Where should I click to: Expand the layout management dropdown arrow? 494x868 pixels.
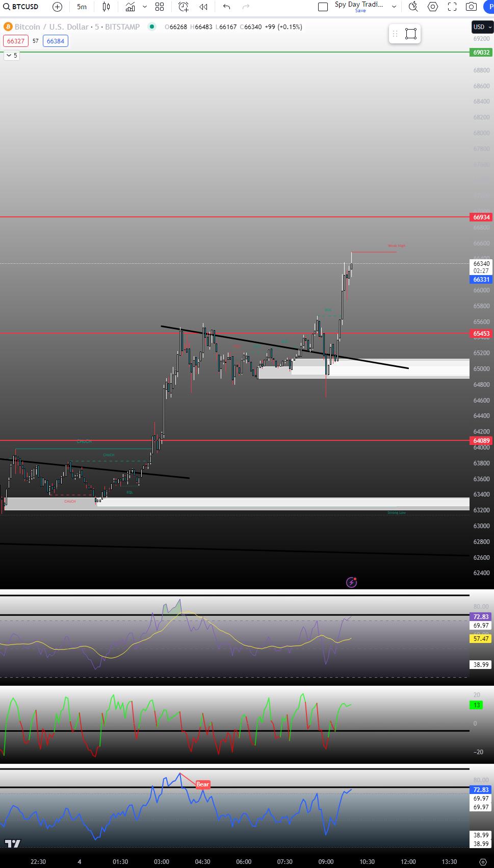[x=394, y=7]
